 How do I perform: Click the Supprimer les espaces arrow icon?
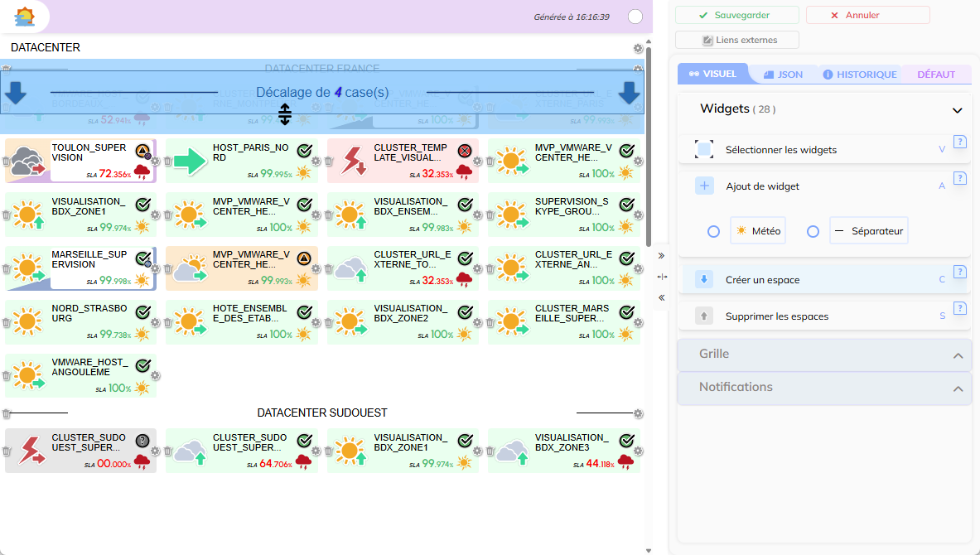pos(704,316)
